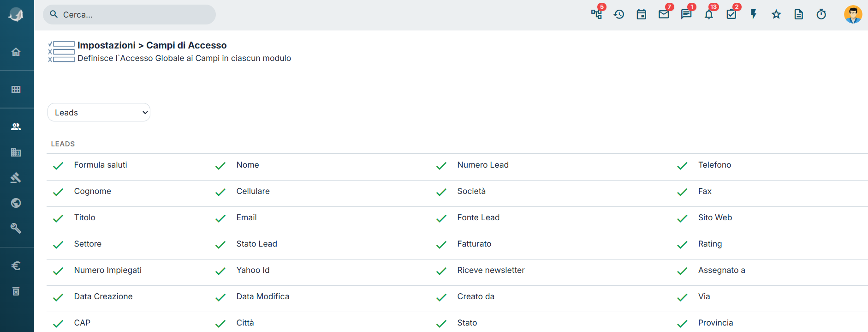Open the history clock icon in the top bar
Screen dimensions: 868x332
coord(619,14)
